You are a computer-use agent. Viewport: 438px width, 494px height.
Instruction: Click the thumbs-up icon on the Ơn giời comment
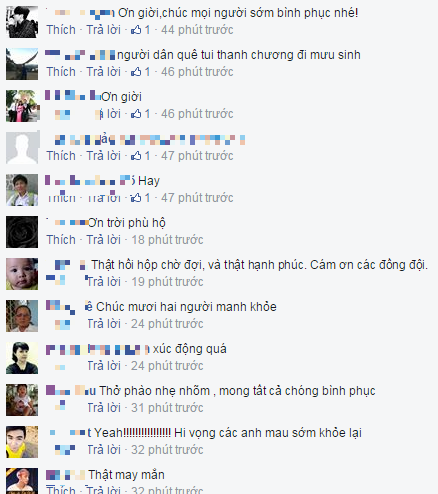(136, 114)
